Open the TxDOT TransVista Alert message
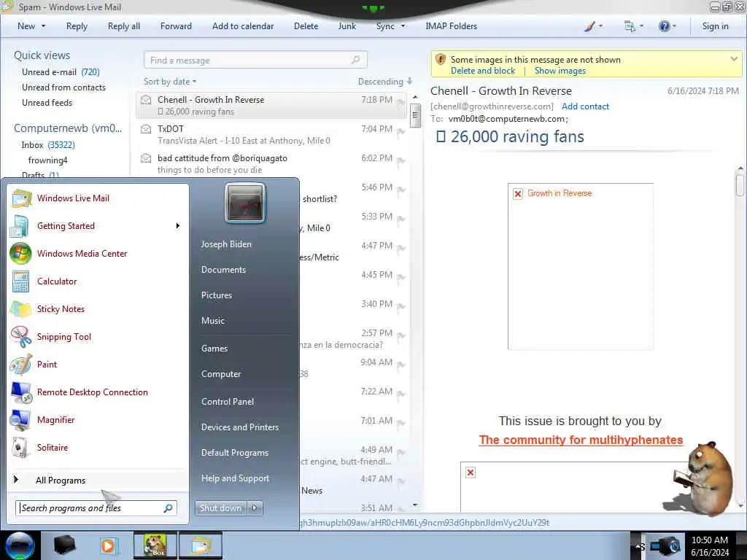 pos(271,135)
